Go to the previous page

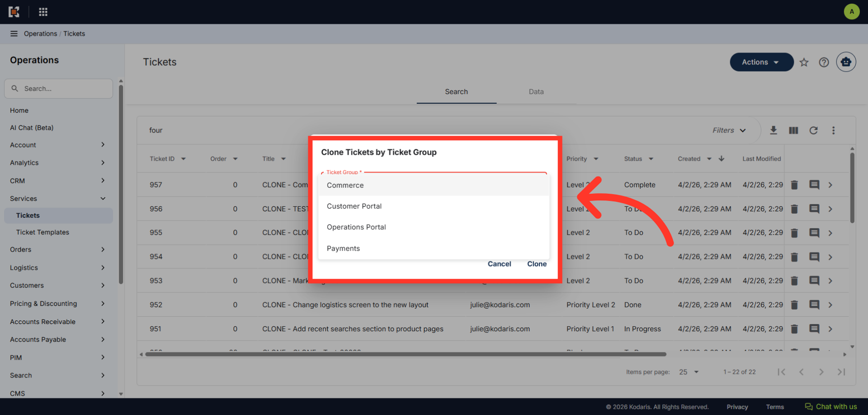pyautogui.click(x=801, y=372)
